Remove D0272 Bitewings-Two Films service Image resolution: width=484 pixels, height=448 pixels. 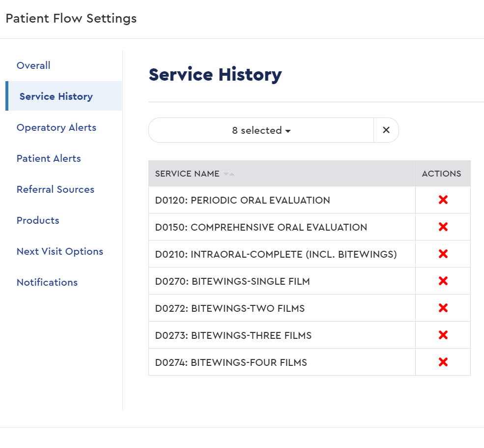443,308
